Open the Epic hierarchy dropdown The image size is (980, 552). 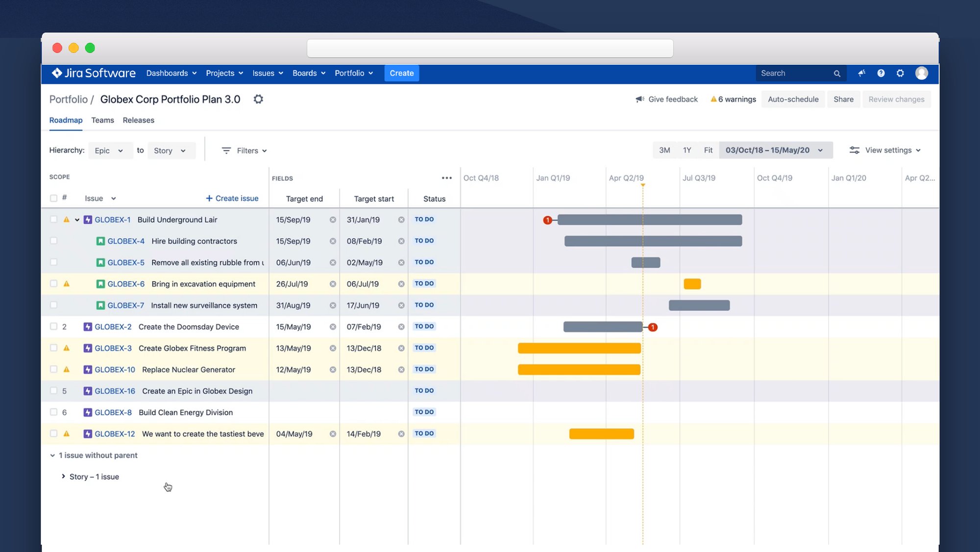(x=110, y=151)
